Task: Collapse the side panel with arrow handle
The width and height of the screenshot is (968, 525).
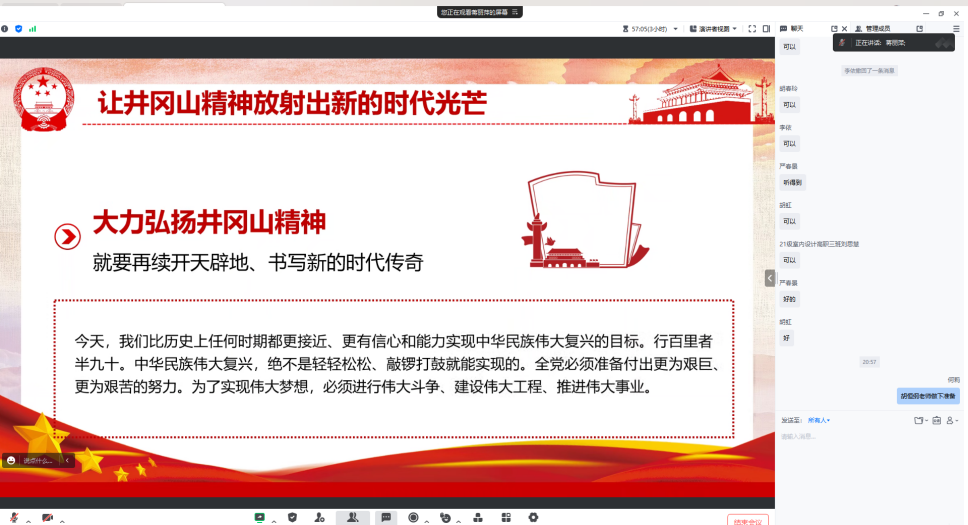Action: coord(770,278)
